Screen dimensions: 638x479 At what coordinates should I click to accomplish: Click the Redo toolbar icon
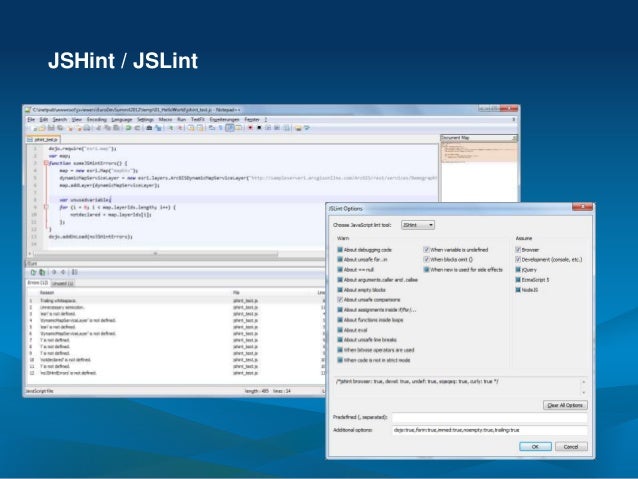pyautogui.click(x=138, y=128)
